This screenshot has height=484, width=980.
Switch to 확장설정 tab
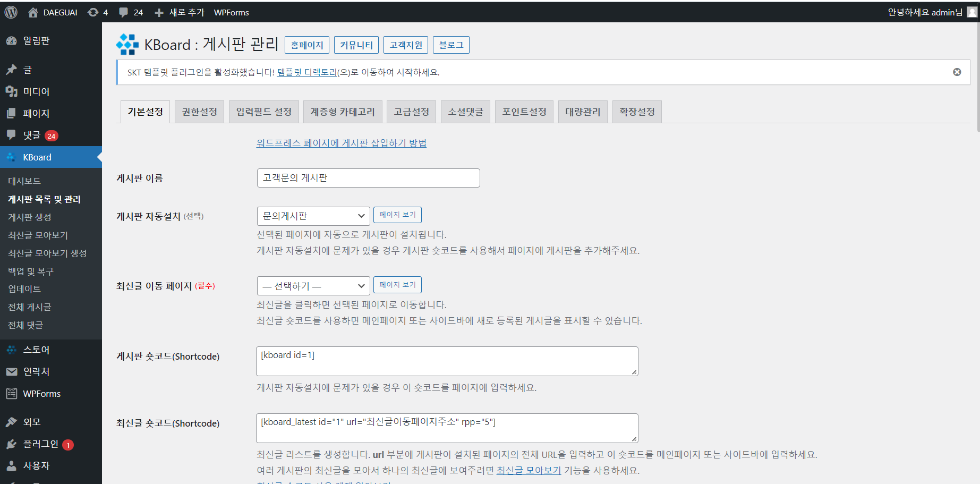637,112
